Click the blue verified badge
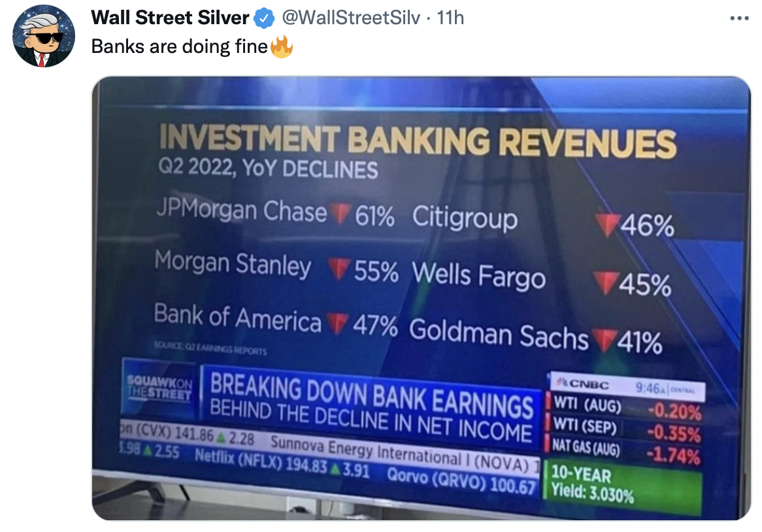This screenshot has width=762, height=532. pos(263,19)
